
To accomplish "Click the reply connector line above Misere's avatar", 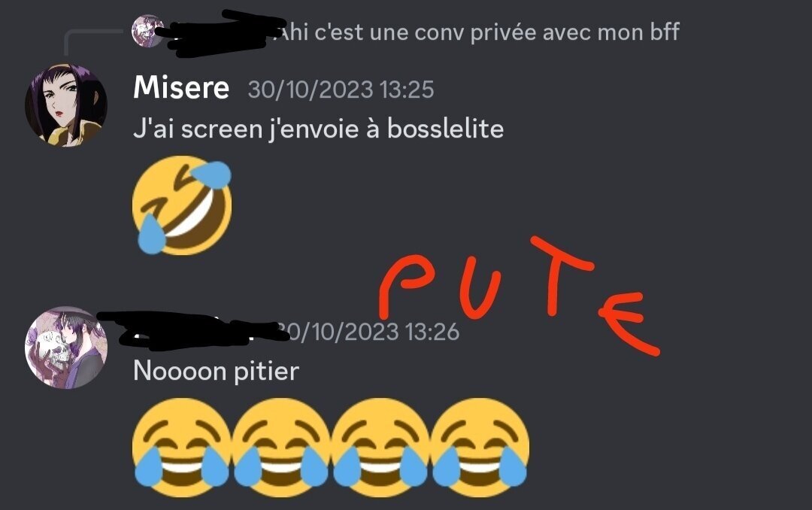I will click(x=93, y=42).
